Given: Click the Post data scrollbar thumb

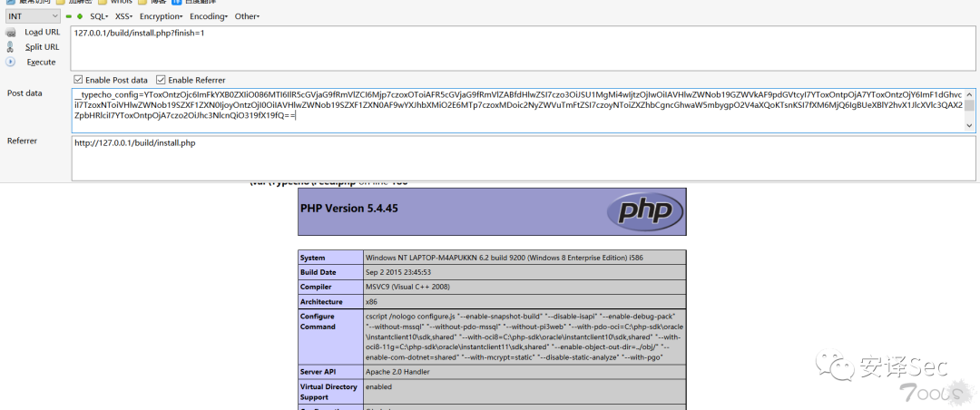Looking at the screenshot, I should pos(969,105).
